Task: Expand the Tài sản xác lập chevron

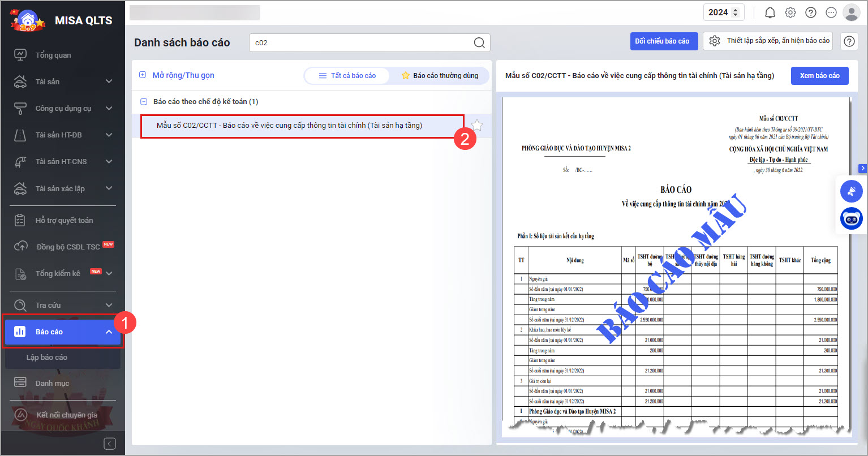Action: tap(109, 188)
